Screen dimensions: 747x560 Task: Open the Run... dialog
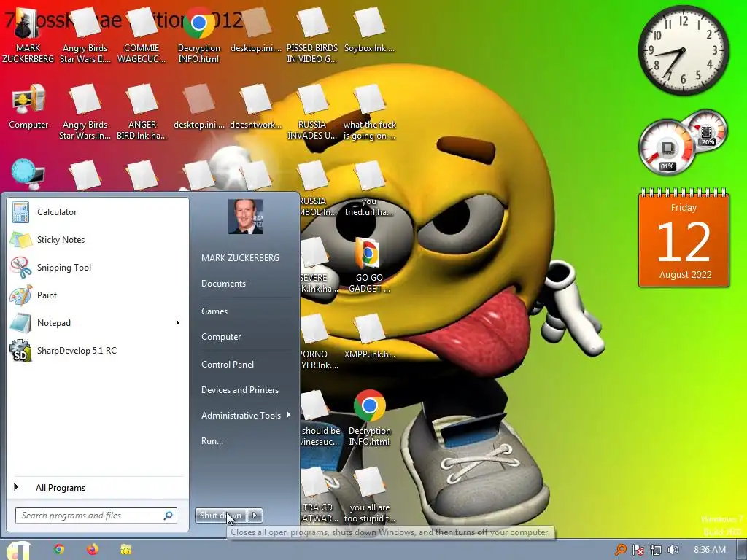[212, 441]
